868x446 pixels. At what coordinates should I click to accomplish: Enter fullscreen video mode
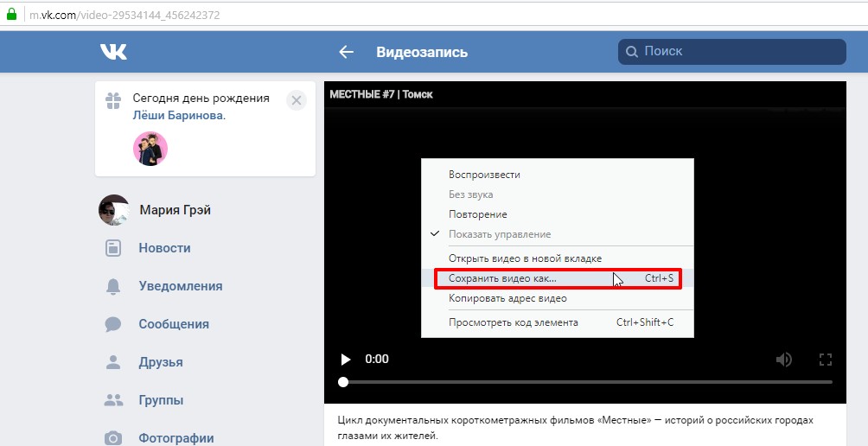(x=825, y=359)
